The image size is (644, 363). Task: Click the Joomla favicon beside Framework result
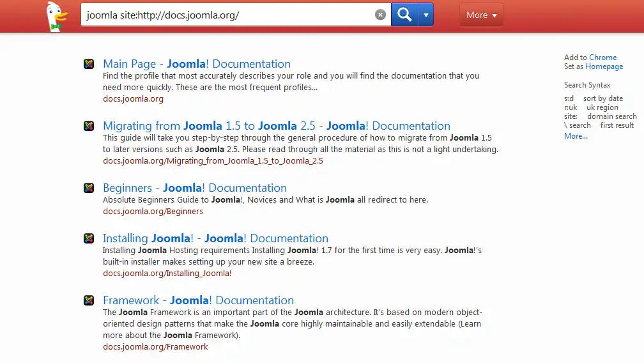(89, 300)
